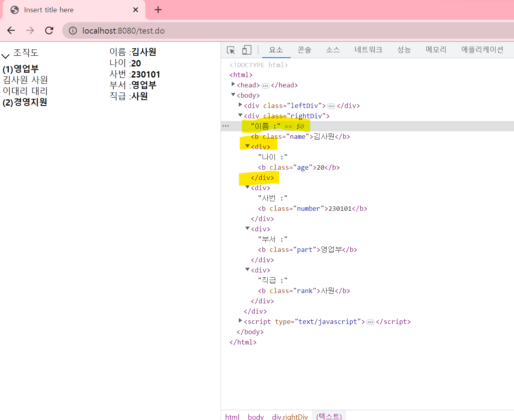Expand the head element node
Screen dimensions: 514x420
233,84
